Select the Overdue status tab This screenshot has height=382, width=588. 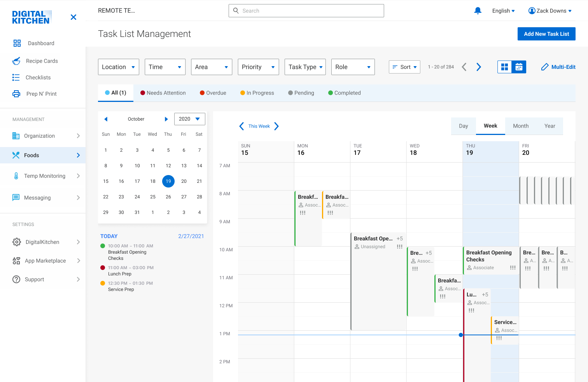(x=213, y=93)
